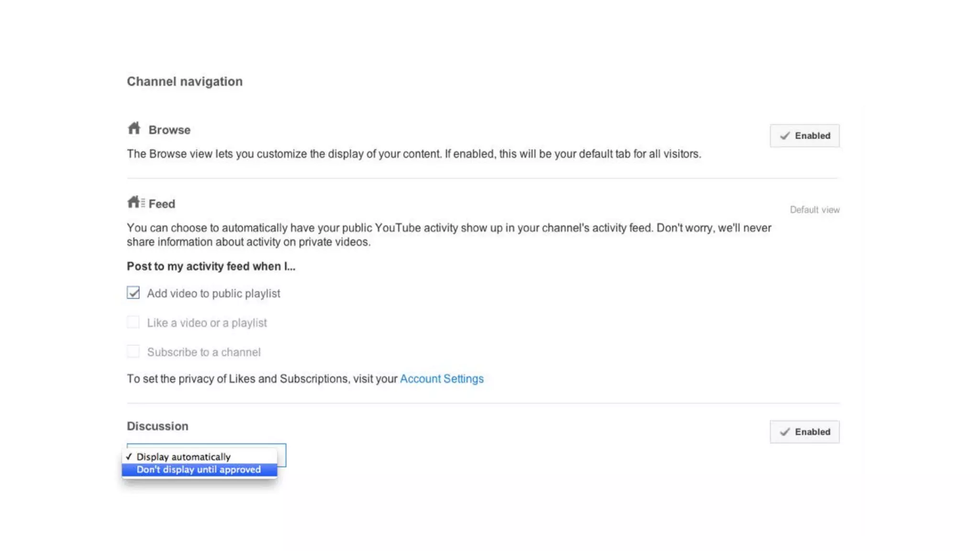This screenshot has height=551, width=980.
Task: Click the 'Add video to public playlist' label text
Action: (x=213, y=294)
